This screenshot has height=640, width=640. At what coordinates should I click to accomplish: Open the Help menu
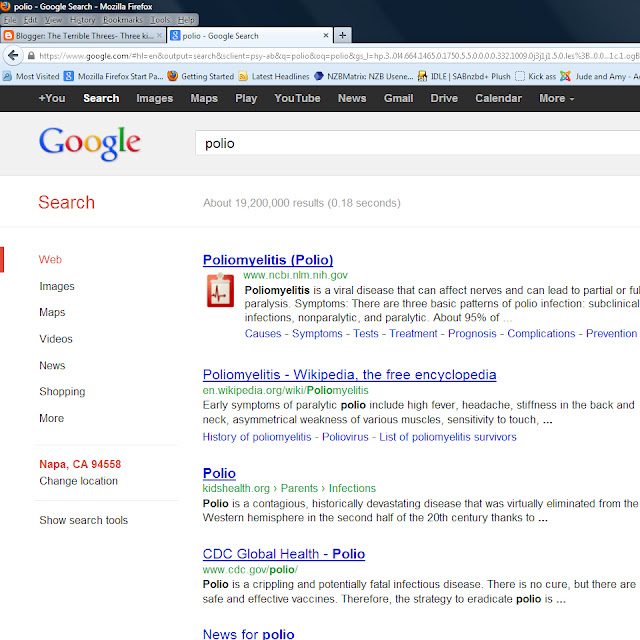(x=186, y=20)
